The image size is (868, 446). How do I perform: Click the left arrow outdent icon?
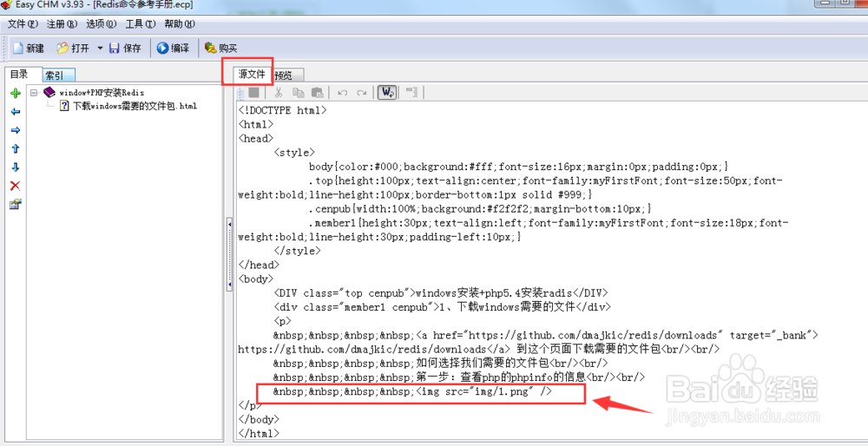[x=16, y=112]
